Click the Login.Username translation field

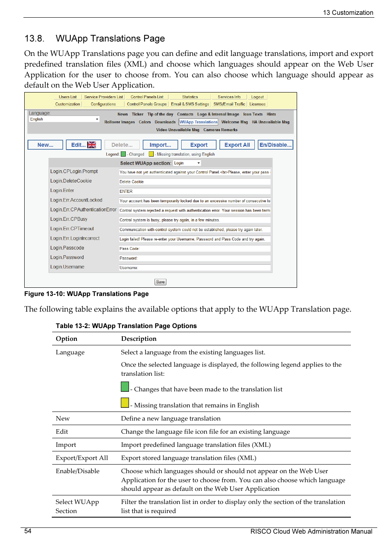(x=195, y=268)
